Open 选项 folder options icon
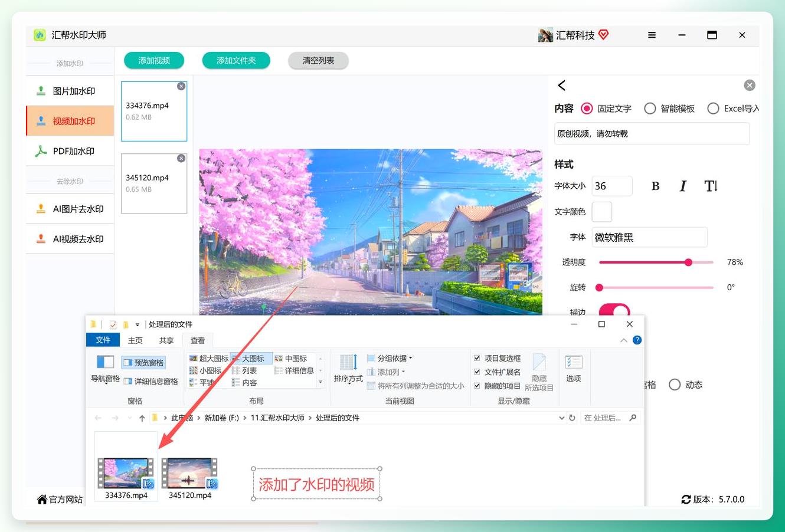Screen dimensions: 785x532 click(574, 362)
